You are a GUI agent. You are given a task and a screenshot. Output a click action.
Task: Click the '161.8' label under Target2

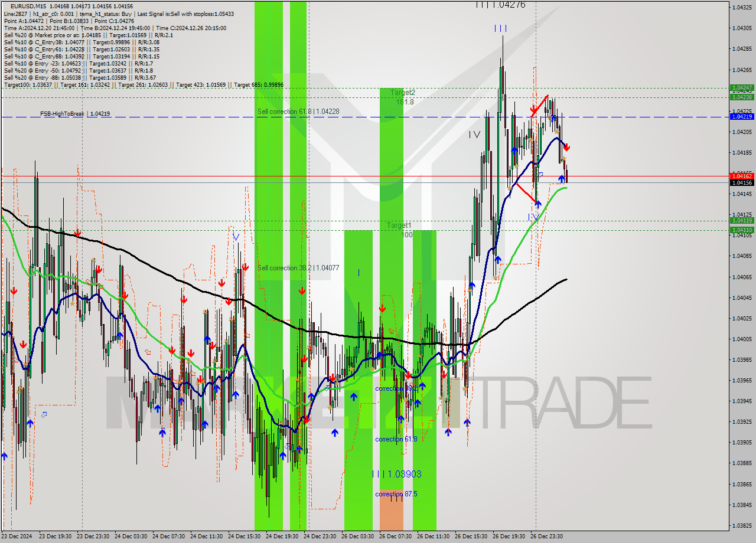(x=405, y=102)
